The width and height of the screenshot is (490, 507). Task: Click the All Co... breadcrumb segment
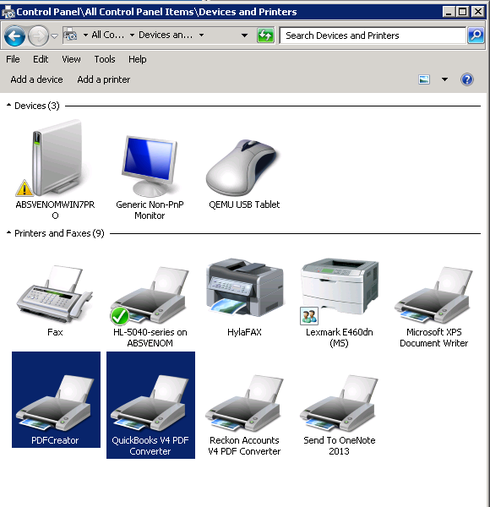108,35
